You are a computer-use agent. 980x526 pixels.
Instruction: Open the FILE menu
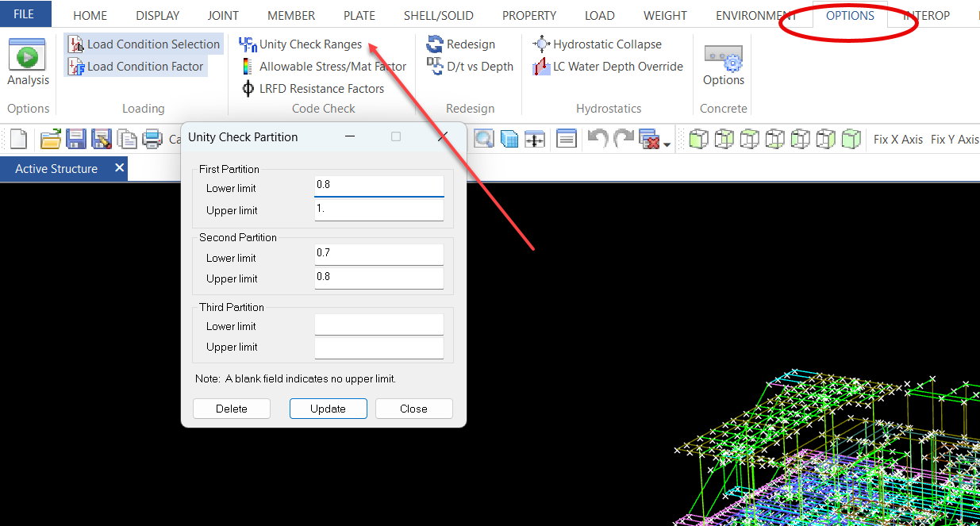coord(25,13)
